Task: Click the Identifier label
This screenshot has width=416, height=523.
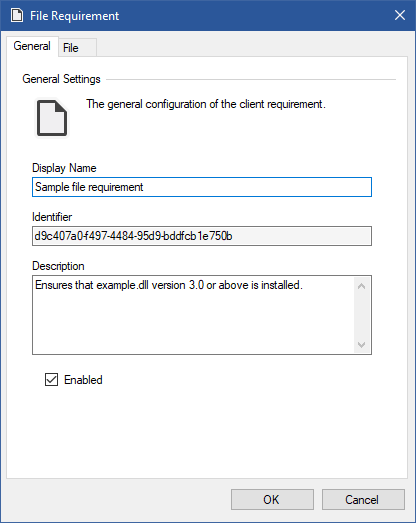Action: tap(52, 217)
